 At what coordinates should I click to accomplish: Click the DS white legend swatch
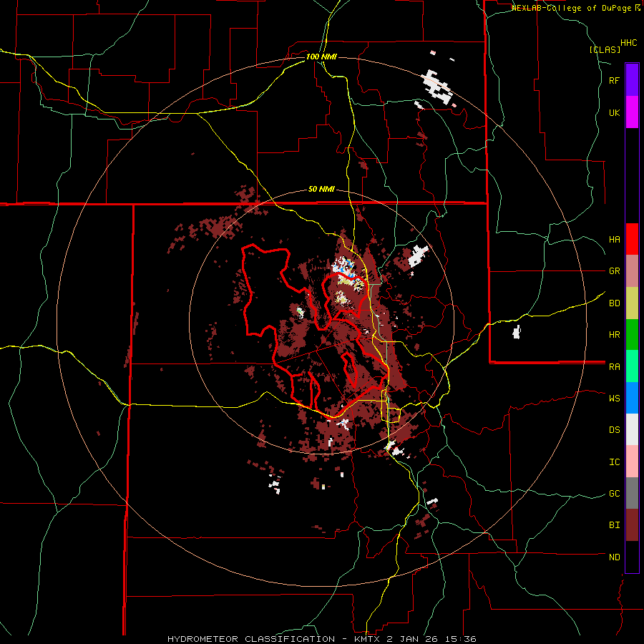pyautogui.click(x=632, y=429)
